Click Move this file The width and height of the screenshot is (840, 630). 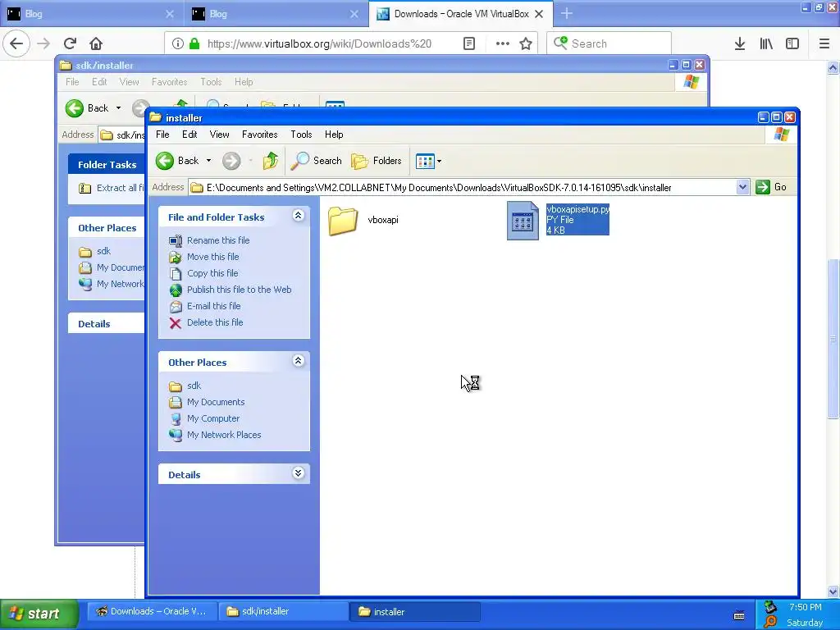(x=212, y=257)
